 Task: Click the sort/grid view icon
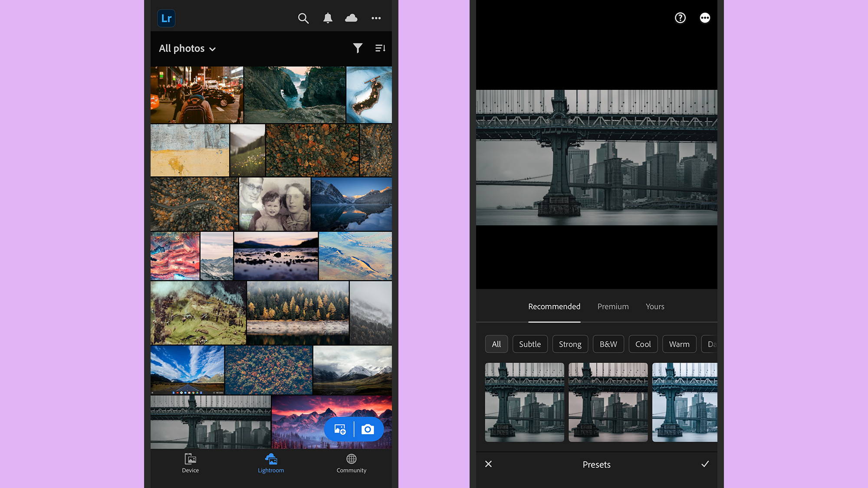tap(380, 48)
